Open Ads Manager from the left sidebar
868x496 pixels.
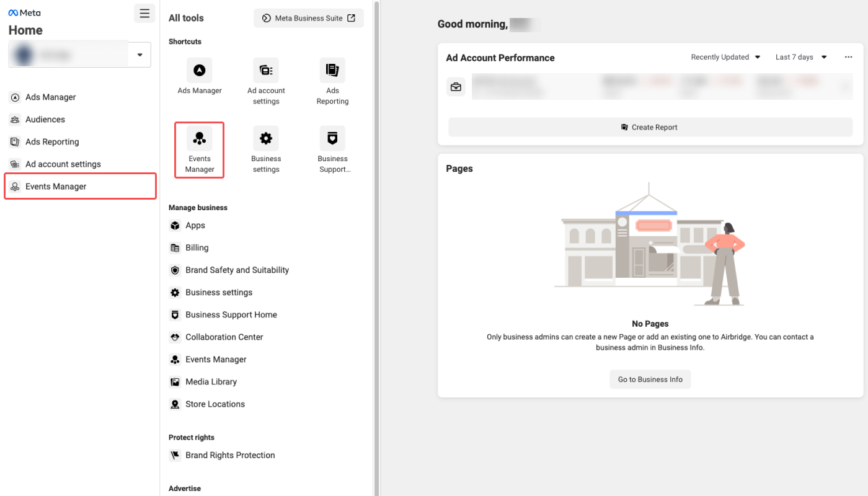(51, 97)
